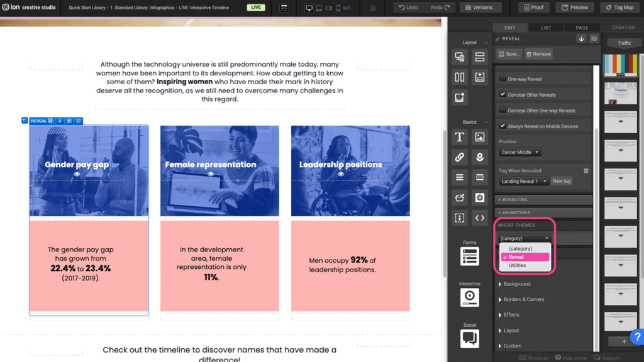Open the Interactive element palette
The image size is (644, 362).
coord(469,297)
